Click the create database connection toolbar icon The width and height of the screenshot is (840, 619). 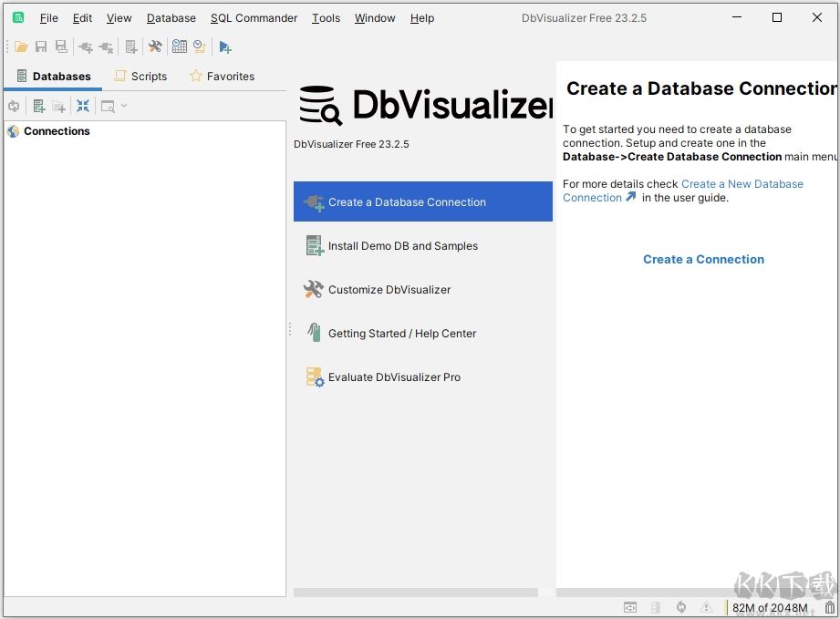click(x=131, y=47)
